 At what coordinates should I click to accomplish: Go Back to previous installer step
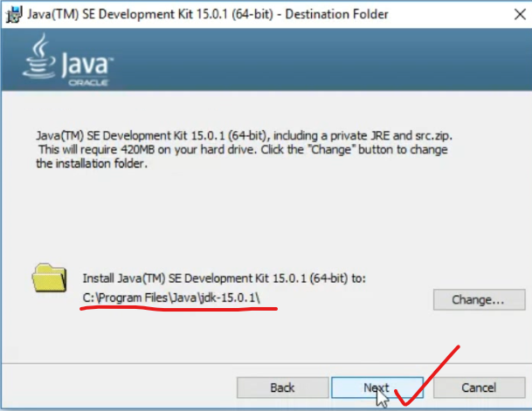(x=282, y=387)
